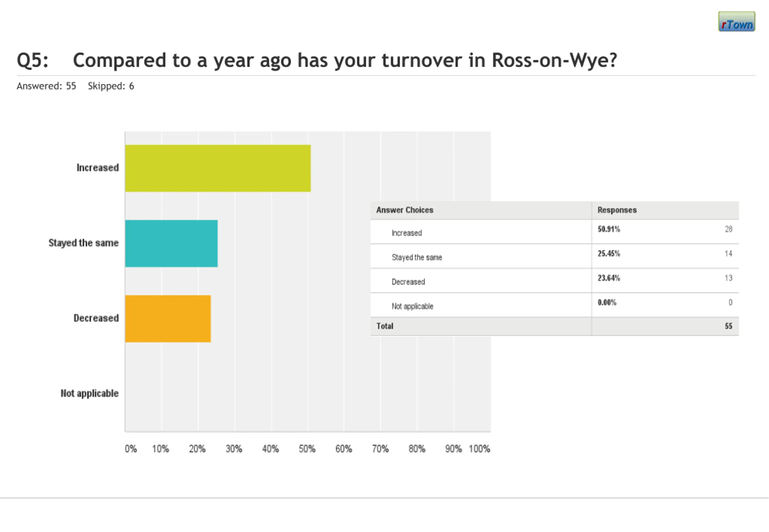Click the Answered: 55 label

point(46,86)
